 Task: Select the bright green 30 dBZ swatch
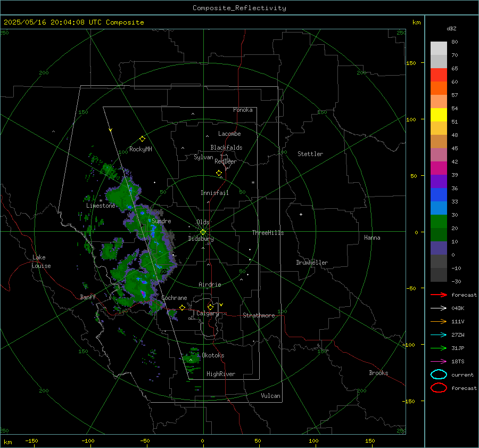click(439, 222)
